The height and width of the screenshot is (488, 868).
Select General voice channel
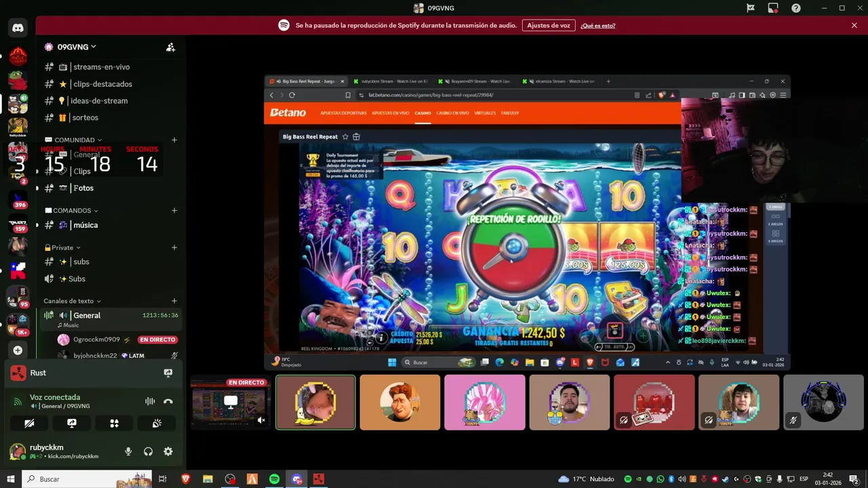[111, 315]
